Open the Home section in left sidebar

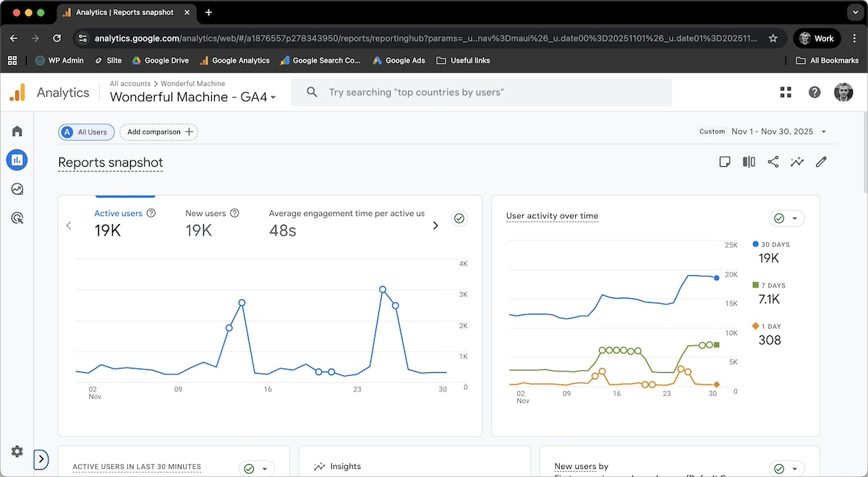coord(17,131)
